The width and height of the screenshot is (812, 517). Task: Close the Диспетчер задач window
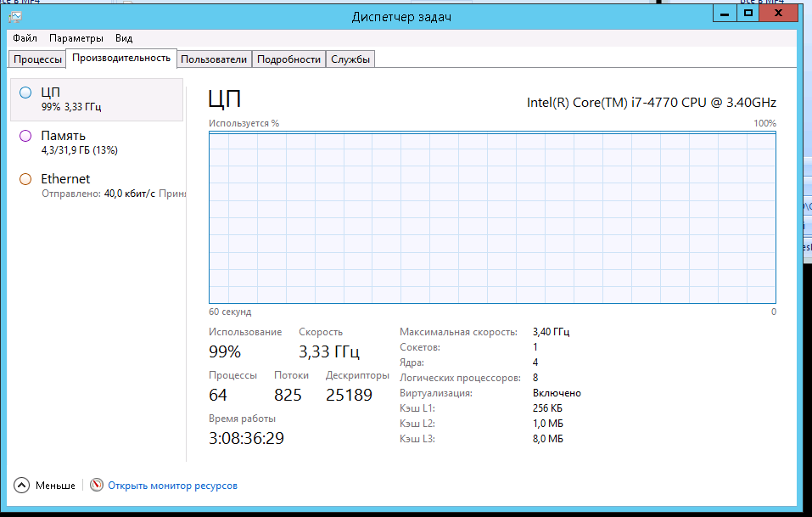pyautogui.click(x=778, y=14)
